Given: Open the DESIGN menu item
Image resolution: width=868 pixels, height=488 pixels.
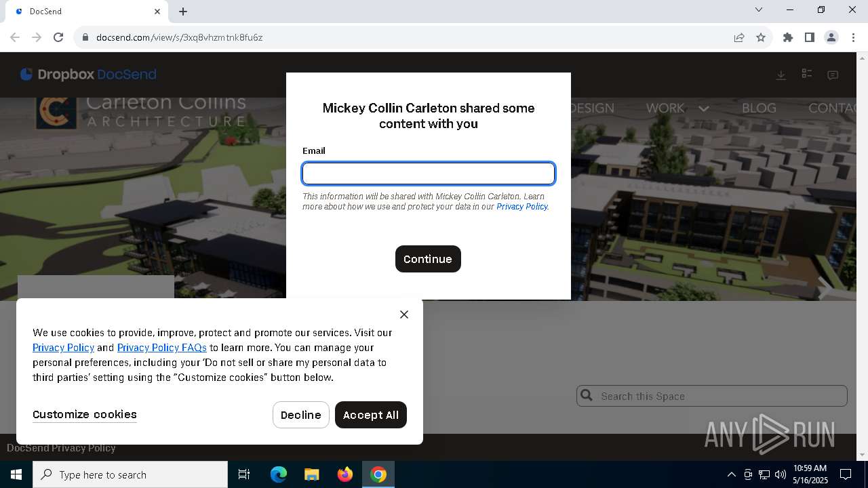Looking at the screenshot, I should (593, 108).
